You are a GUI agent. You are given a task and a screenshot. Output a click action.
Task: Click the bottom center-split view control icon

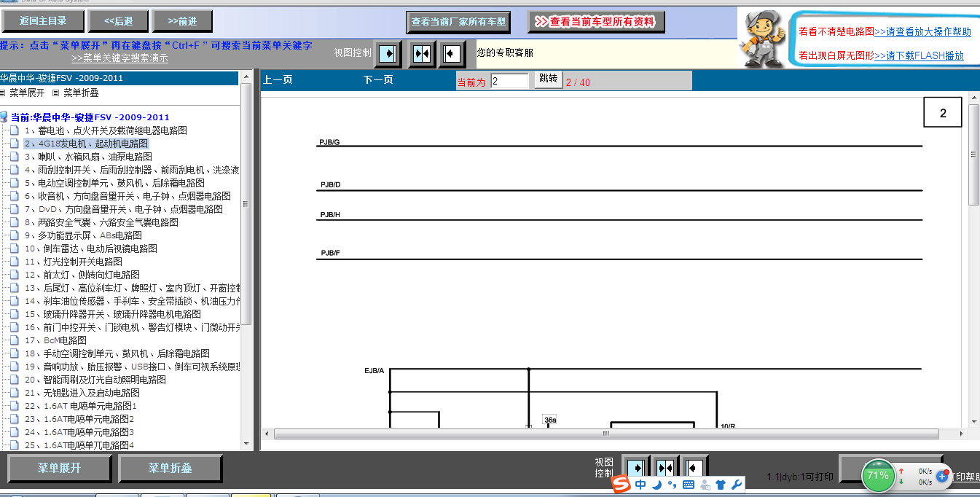pos(665,468)
